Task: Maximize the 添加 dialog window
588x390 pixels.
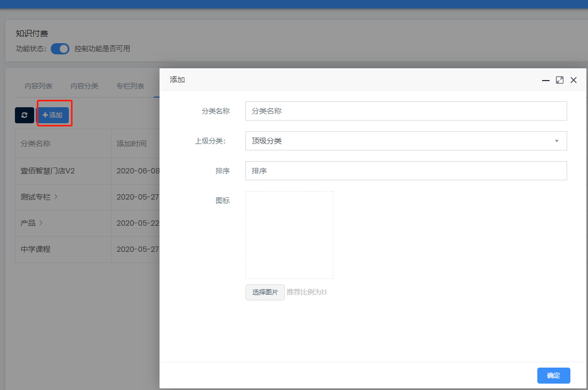Action: pos(559,80)
